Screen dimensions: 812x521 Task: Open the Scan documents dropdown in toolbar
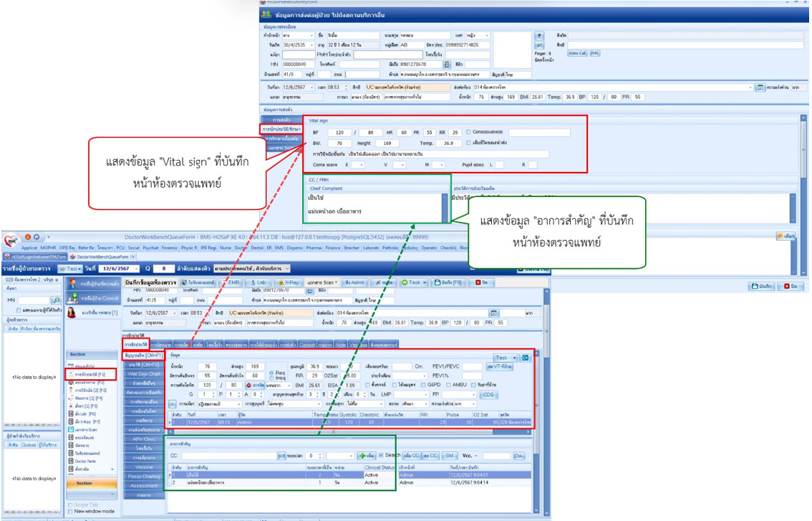pos(322,282)
